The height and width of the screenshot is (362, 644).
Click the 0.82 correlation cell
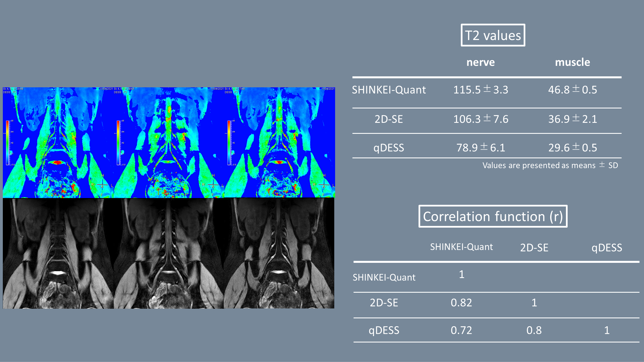click(x=461, y=303)
